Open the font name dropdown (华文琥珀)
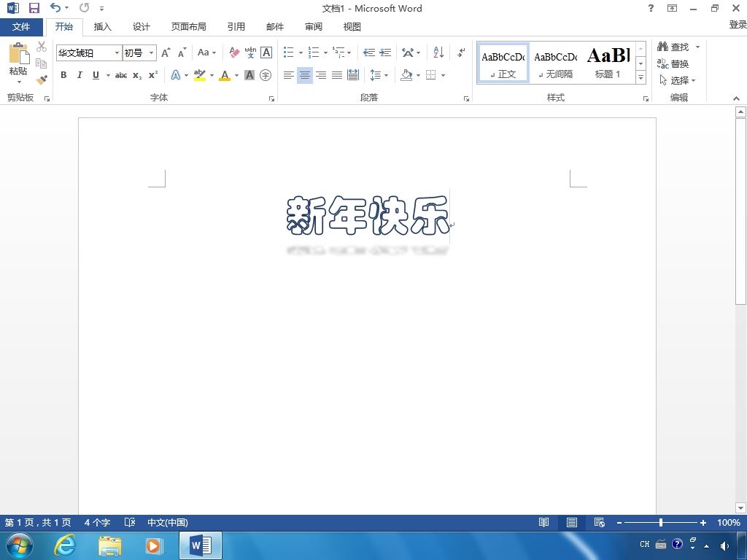This screenshot has height=560, width=747. tap(117, 52)
